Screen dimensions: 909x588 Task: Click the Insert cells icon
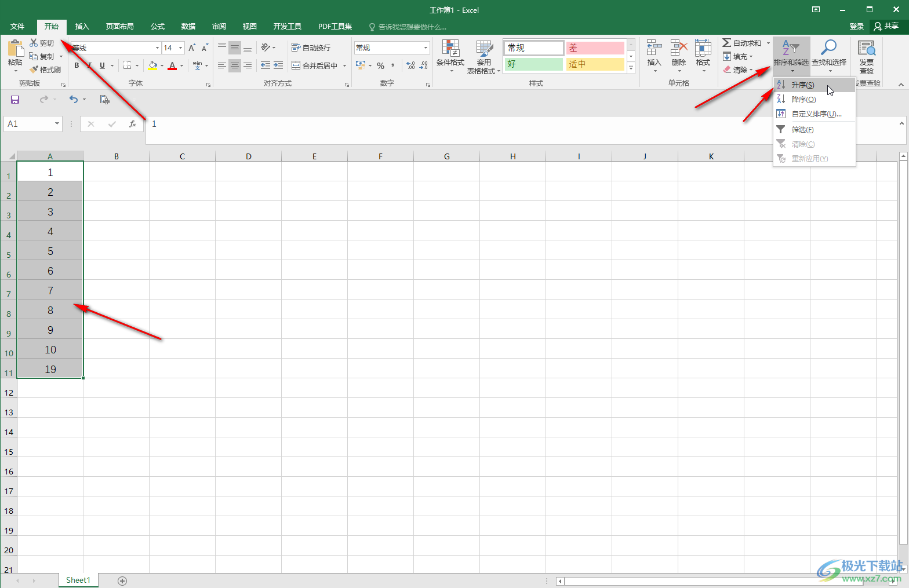[654, 48]
